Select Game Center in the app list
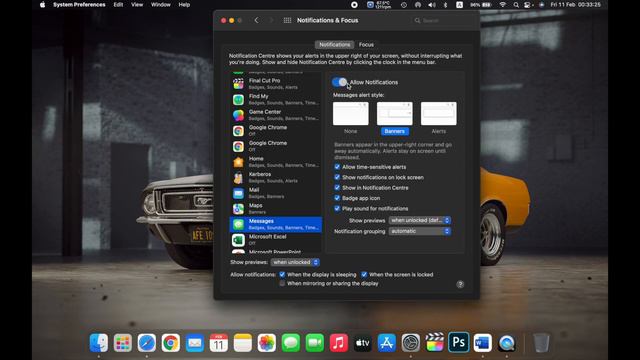Screen dimensions: 640x360 (276, 115)
